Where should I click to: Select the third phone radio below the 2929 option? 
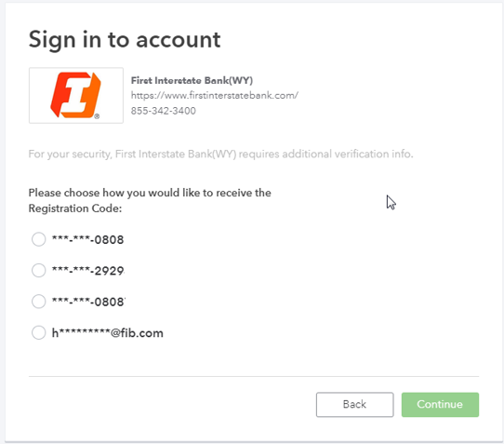pyautogui.click(x=38, y=302)
